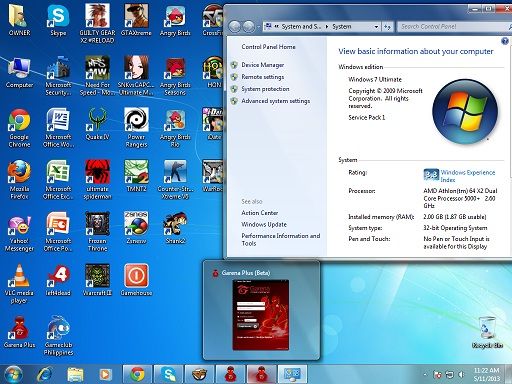Viewport: 512px width, 384px height.
Task: Switch to Skype in the taskbar
Action: [168, 374]
